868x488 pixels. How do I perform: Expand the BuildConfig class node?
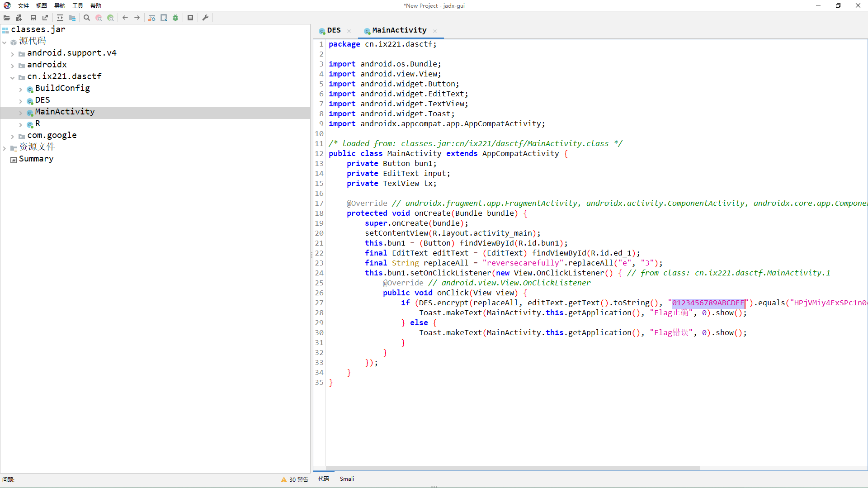21,89
